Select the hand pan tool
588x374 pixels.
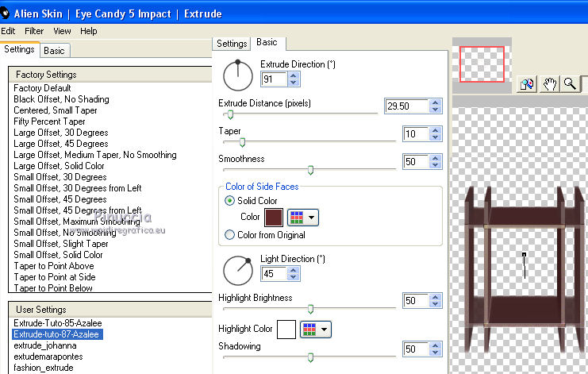coord(549,84)
